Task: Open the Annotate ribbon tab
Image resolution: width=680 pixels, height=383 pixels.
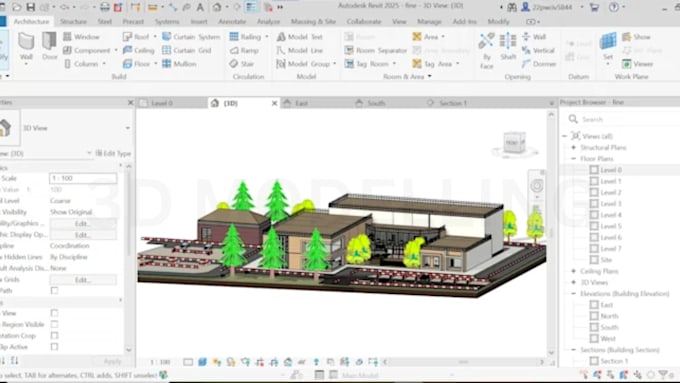Action: point(232,21)
